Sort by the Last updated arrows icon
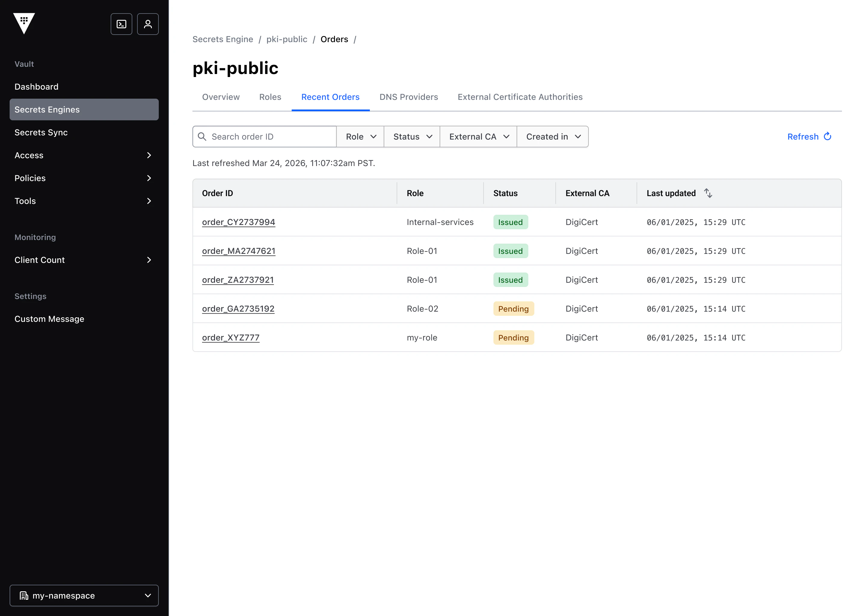866x616 pixels. (708, 193)
